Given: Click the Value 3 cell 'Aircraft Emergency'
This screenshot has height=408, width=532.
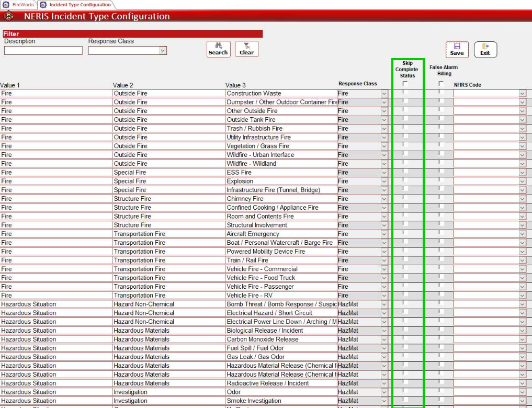Looking at the screenshot, I should click(253, 234).
